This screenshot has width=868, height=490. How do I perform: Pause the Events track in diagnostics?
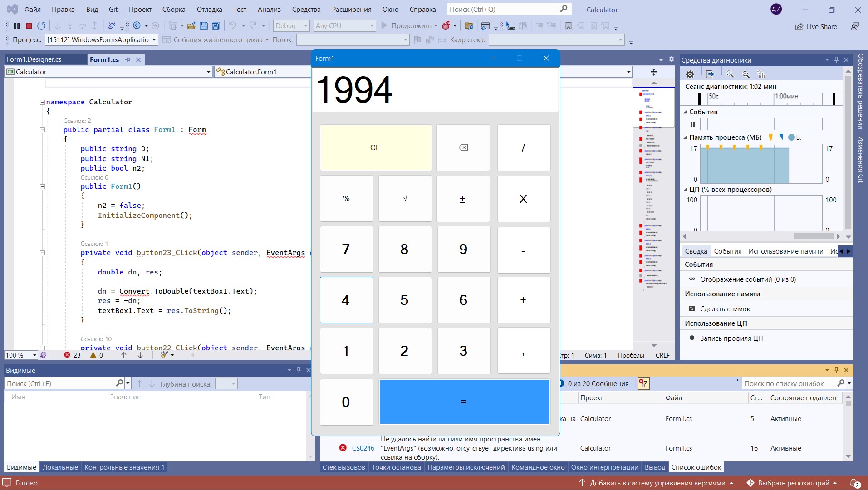click(x=693, y=125)
